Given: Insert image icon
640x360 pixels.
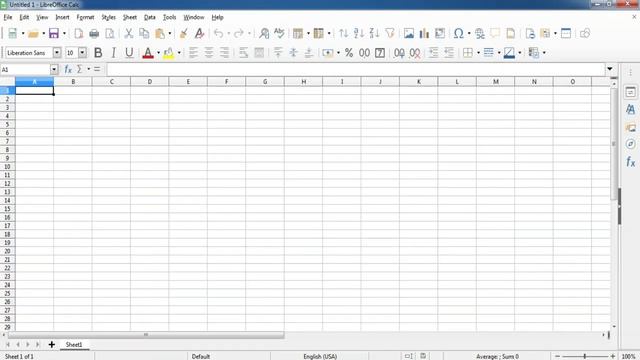Looking at the screenshot, I should [409, 33].
